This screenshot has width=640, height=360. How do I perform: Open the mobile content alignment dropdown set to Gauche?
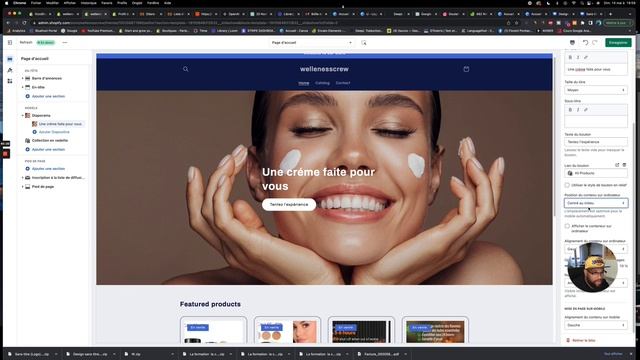coord(596,325)
